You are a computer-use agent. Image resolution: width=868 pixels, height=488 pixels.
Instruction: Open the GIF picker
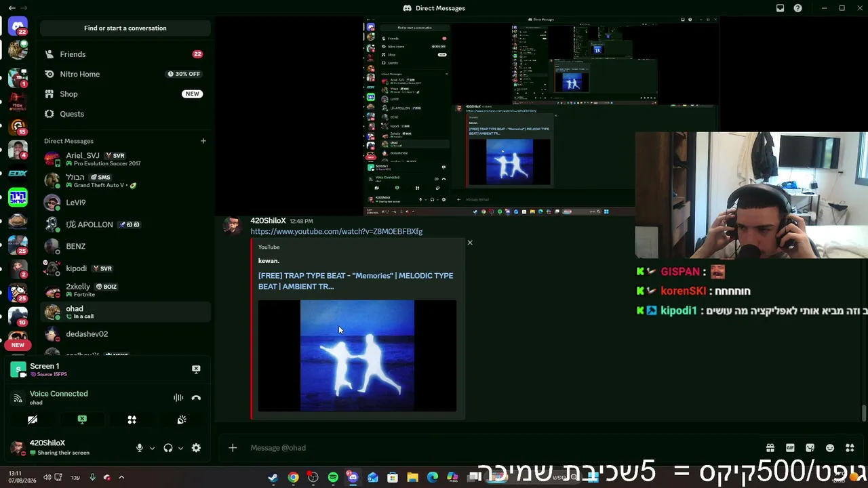(790, 448)
